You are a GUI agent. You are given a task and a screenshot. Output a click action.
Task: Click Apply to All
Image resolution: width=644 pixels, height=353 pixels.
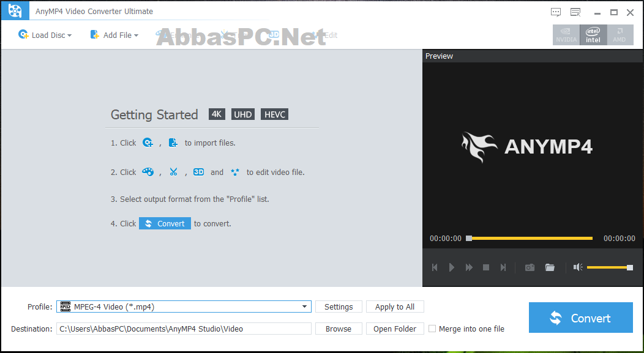395,307
